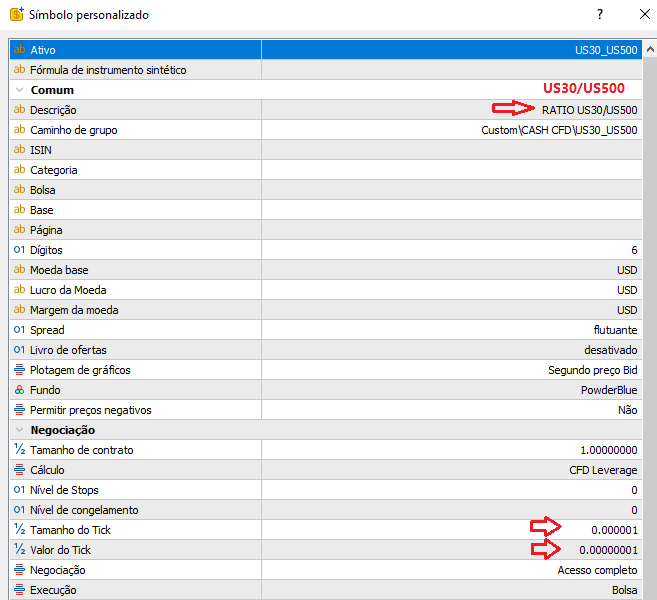Toggle Permitir preços negativos value Não

point(628,410)
